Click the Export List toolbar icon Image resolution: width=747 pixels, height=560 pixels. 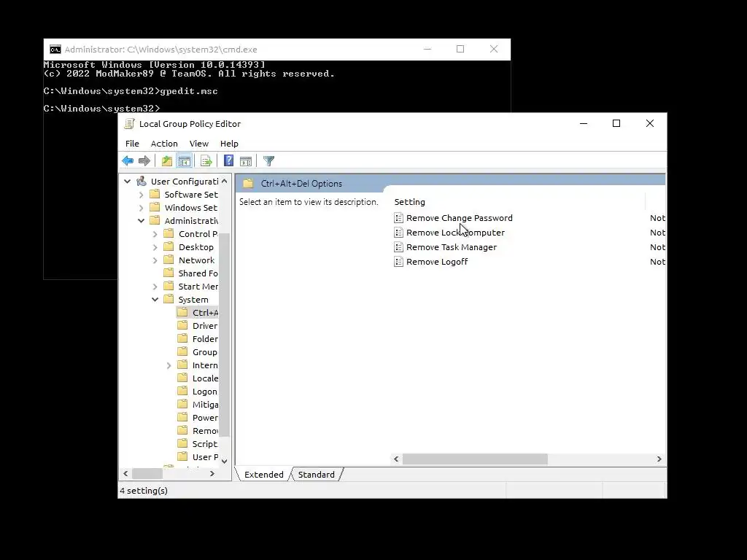206,161
